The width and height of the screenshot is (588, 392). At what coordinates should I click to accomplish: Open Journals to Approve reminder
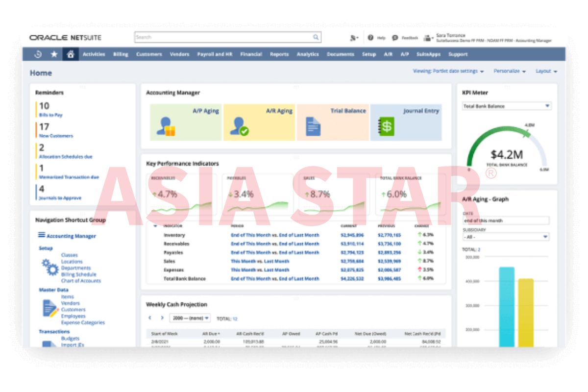(60, 198)
